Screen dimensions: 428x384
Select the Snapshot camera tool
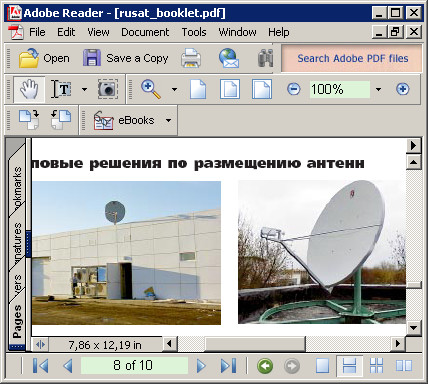pos(108,89)
